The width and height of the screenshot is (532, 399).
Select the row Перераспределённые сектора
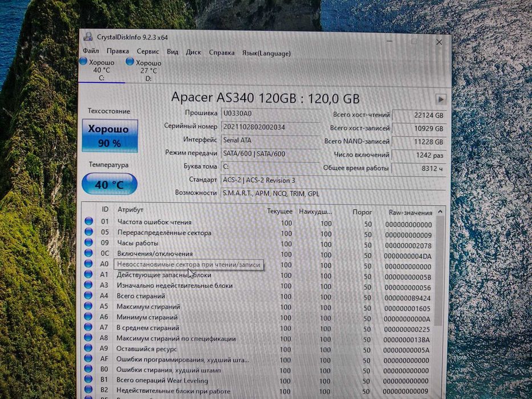tap(258, 233)
